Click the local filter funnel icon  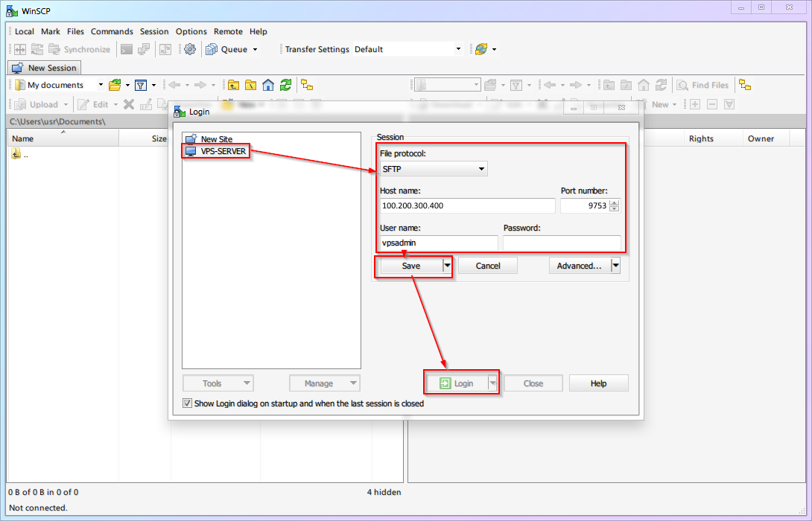141,85
